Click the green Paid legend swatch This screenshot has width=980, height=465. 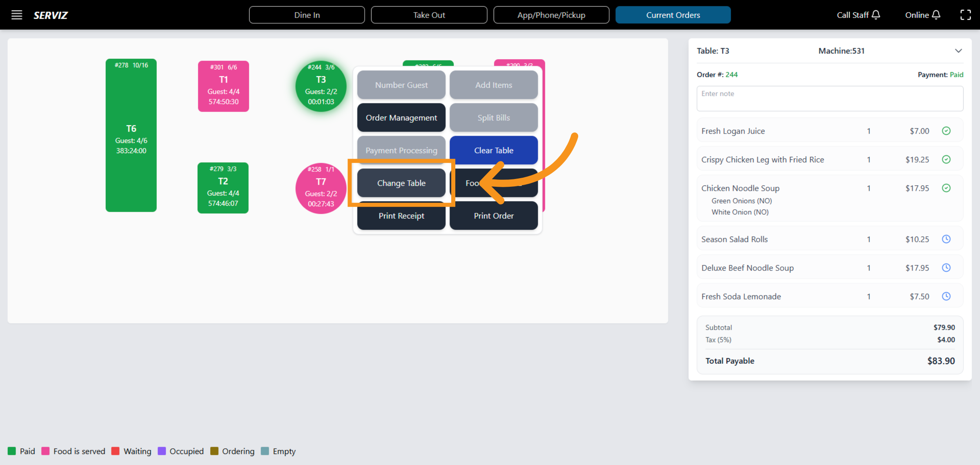pyautogui.click(x=12, y=451)
